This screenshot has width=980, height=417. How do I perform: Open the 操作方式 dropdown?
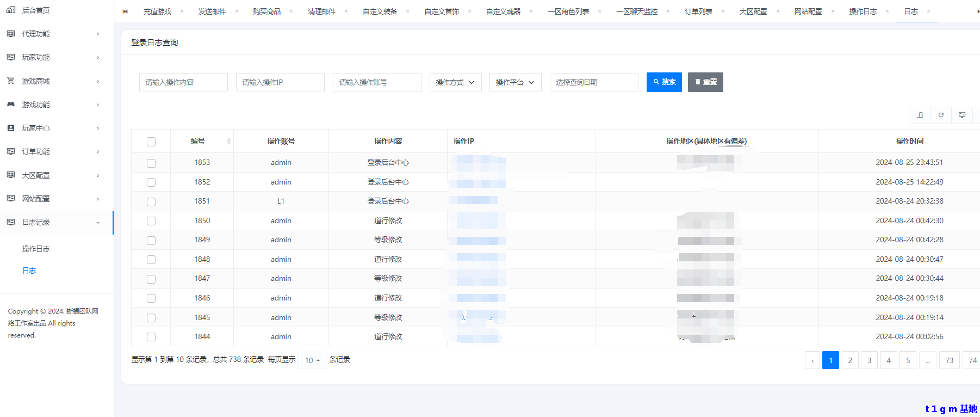[455, 82]
